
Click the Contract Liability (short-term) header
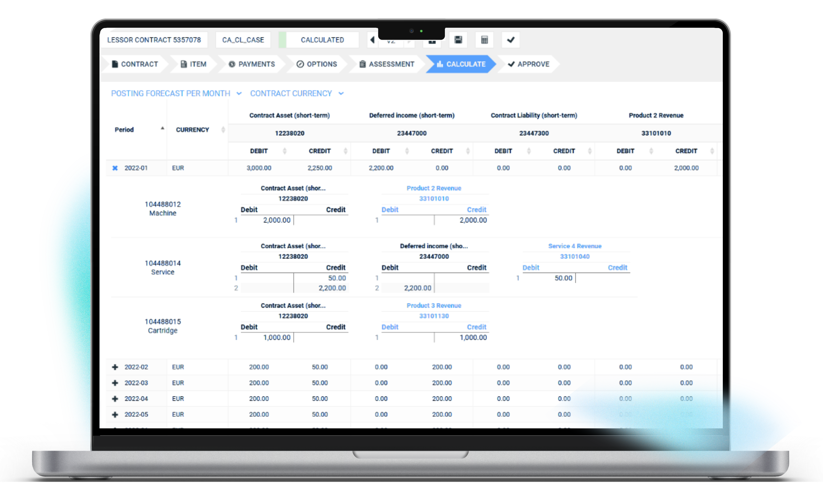point(534,115)
